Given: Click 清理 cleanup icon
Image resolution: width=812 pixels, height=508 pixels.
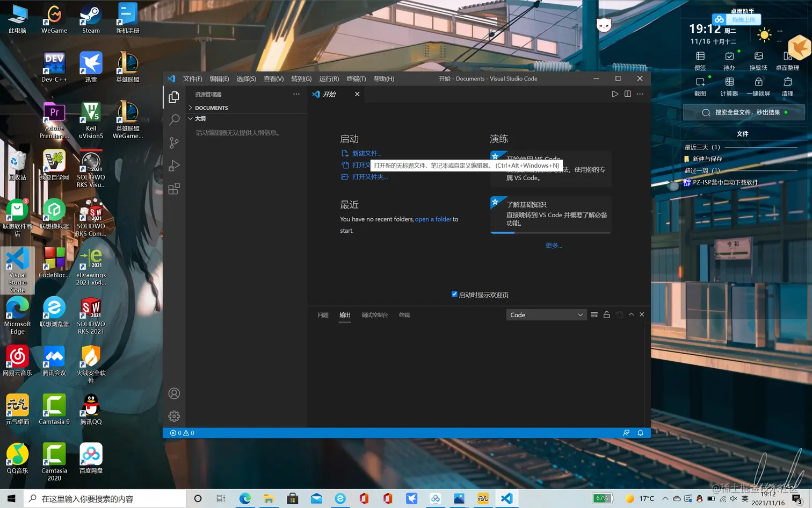Looking at the screenshot, I should [x=787, y=86].
